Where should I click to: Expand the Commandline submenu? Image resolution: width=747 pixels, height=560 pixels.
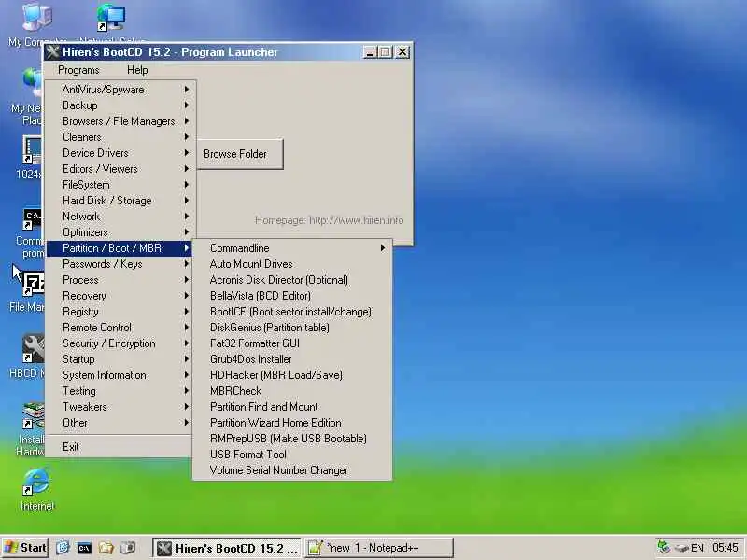pos(292,248)
